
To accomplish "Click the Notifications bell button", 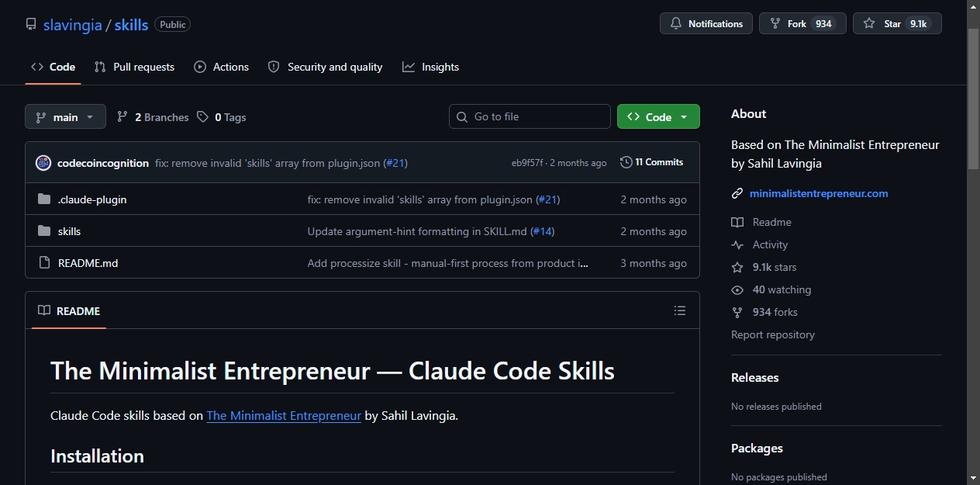I will coord(706,23).
